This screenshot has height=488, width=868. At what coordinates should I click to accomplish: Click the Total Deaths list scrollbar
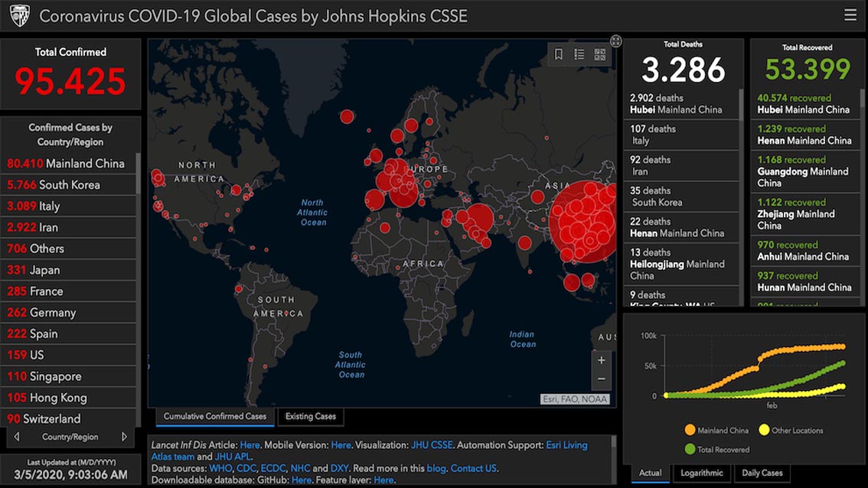tap(741, 104)
